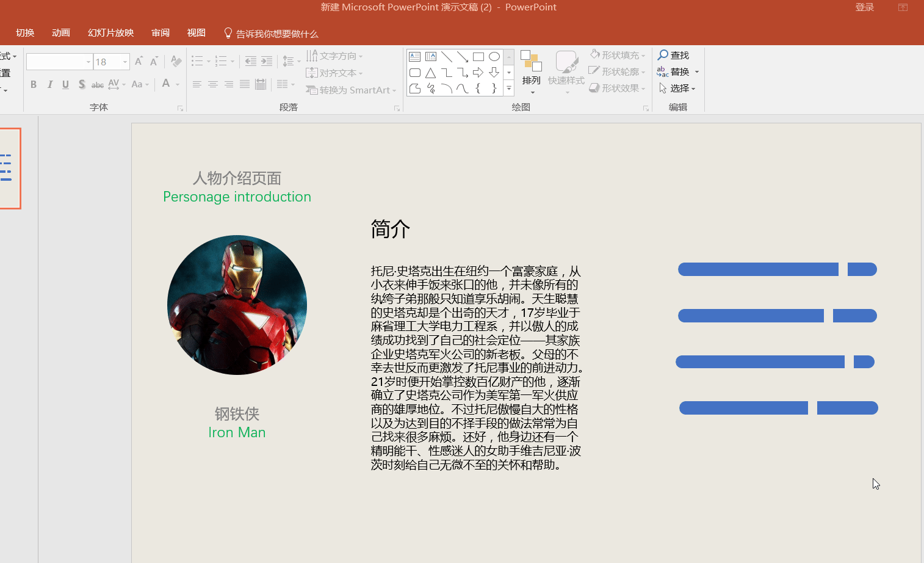Select the left brace shape

coord(478,89)
